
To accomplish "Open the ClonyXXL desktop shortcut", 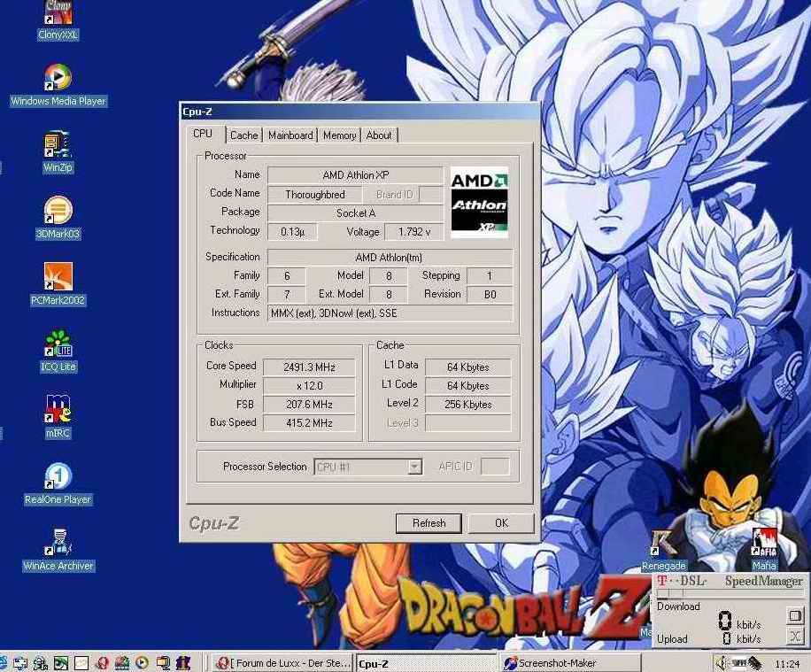I will click(58, 19).
